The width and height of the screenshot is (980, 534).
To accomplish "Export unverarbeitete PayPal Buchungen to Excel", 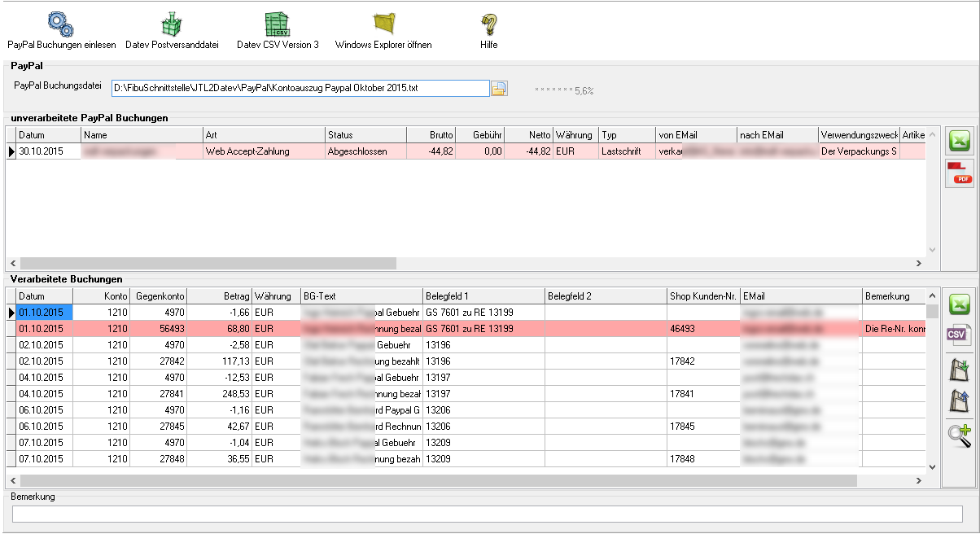I will (x=960, y=142).
